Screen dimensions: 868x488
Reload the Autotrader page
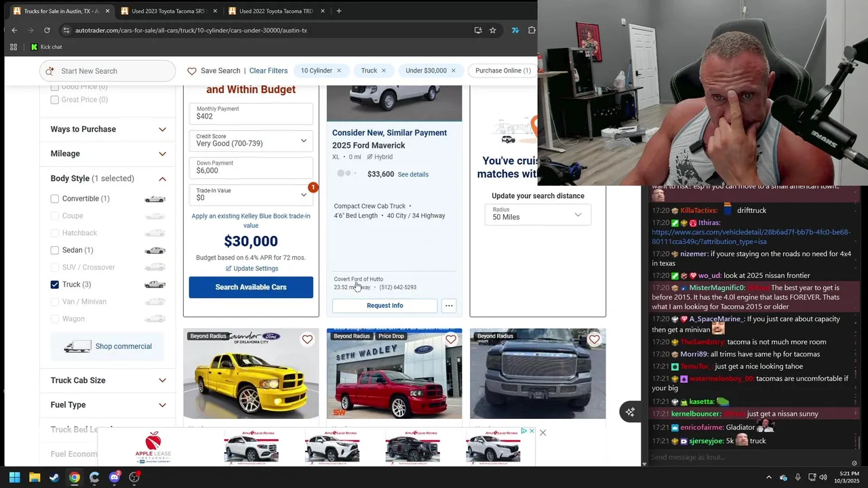(47, 30)
